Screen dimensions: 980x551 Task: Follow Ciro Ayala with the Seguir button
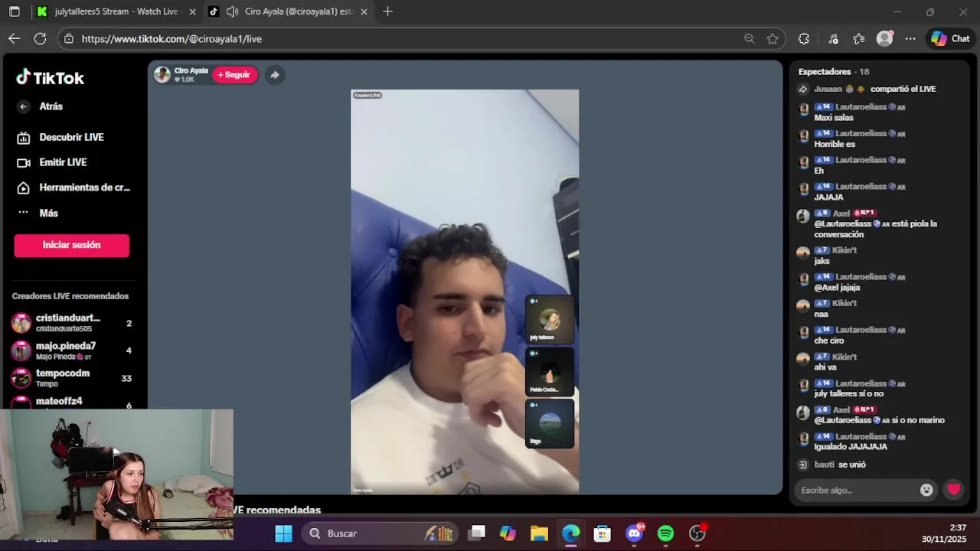234,74
